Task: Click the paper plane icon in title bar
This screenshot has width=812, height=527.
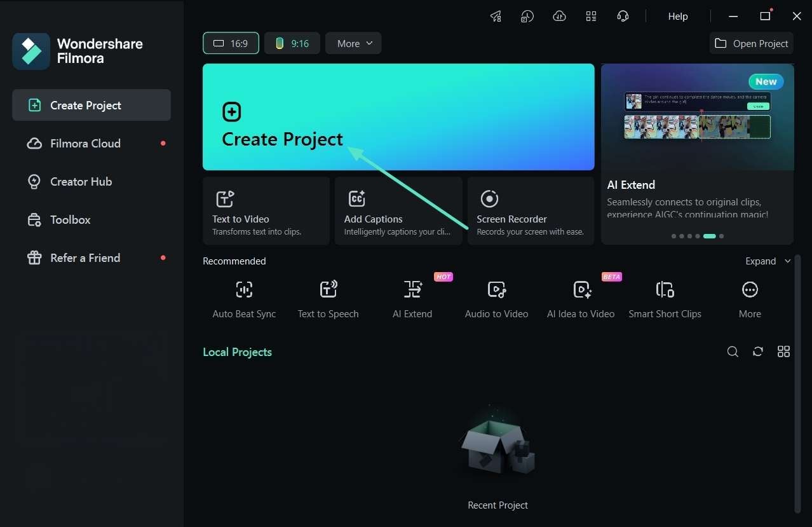Action: tap(496, 17)
